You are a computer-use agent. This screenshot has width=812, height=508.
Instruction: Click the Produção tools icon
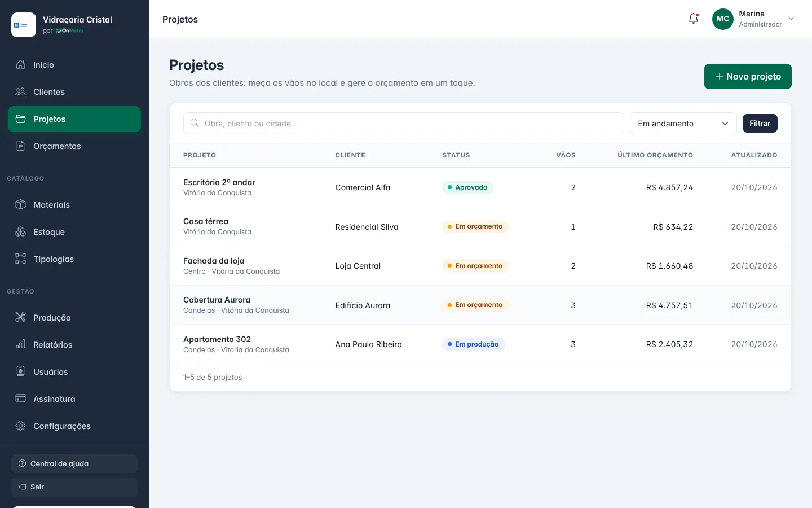click(21, 318)
